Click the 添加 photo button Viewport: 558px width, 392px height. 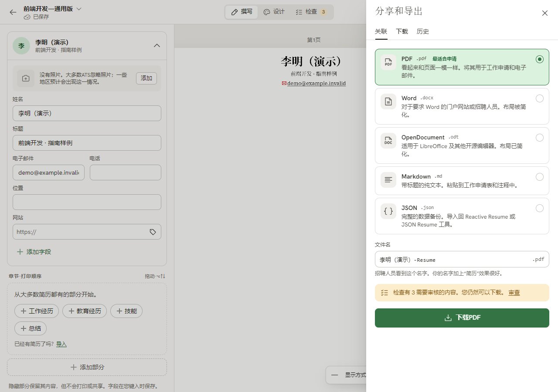point(146,78)
